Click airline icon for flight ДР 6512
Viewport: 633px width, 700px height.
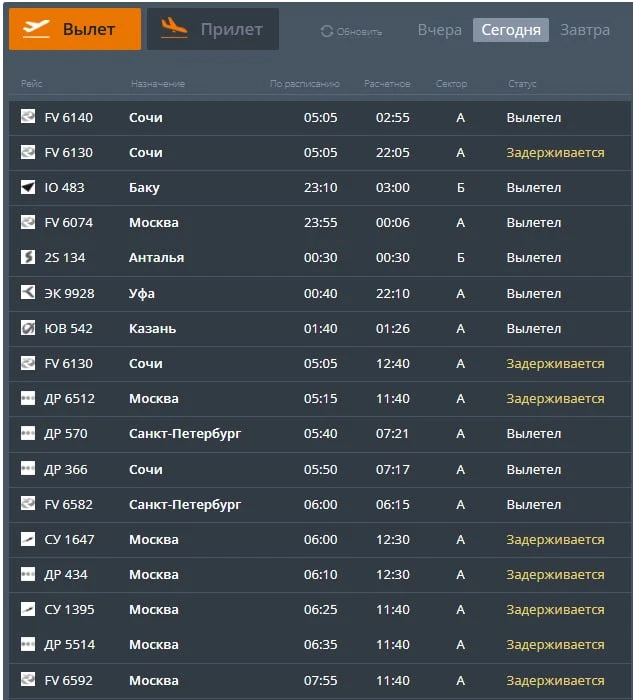pos(28,397)
